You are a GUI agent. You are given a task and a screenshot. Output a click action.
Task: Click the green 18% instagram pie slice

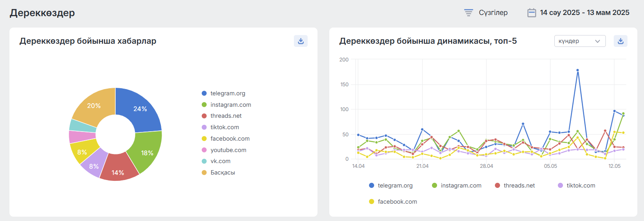pos(148,152)
